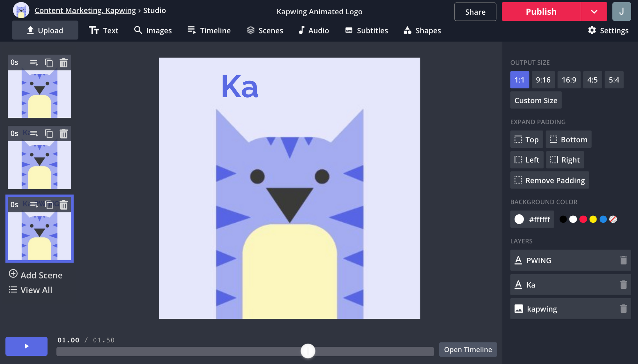This screenshot has width=638, height=364.
Task: Remove the kapwing image layer
Action: 623,309
